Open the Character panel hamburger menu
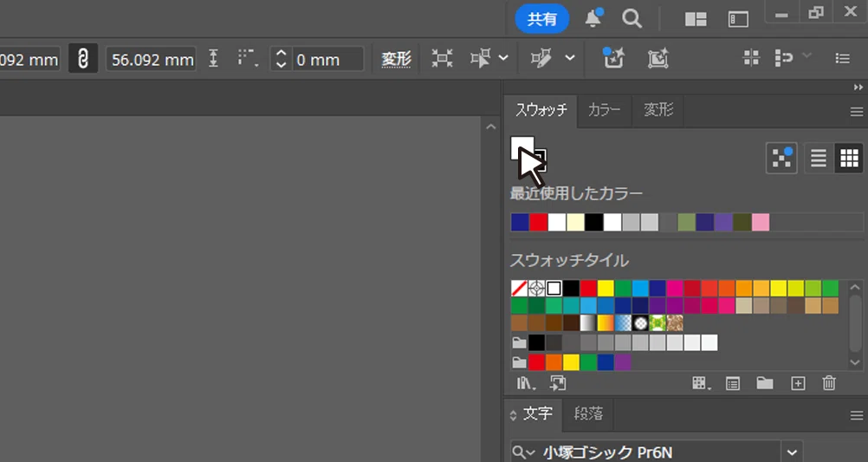Viewport: 868px width, 462px height. coord(857,415)
